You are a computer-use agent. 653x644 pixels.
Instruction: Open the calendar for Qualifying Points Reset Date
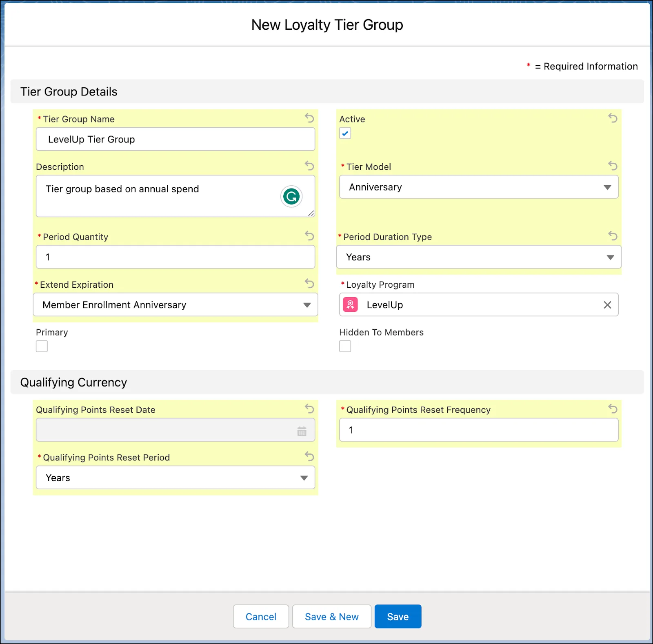pyautogui.click(x=302, y=430)
